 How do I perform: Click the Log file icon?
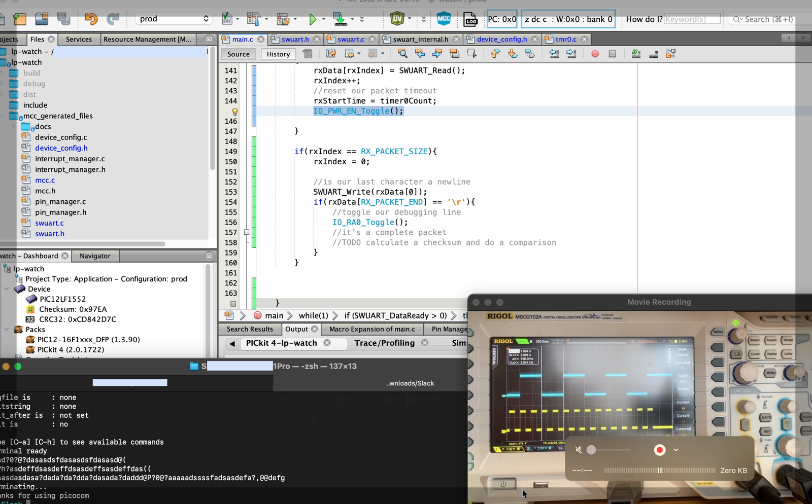(470, 19)
